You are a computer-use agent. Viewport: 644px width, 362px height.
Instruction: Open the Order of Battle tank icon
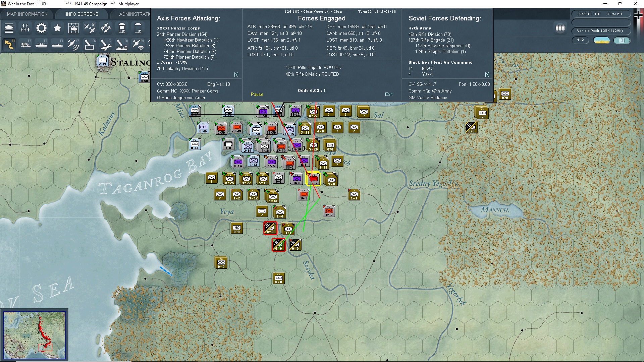9,28
